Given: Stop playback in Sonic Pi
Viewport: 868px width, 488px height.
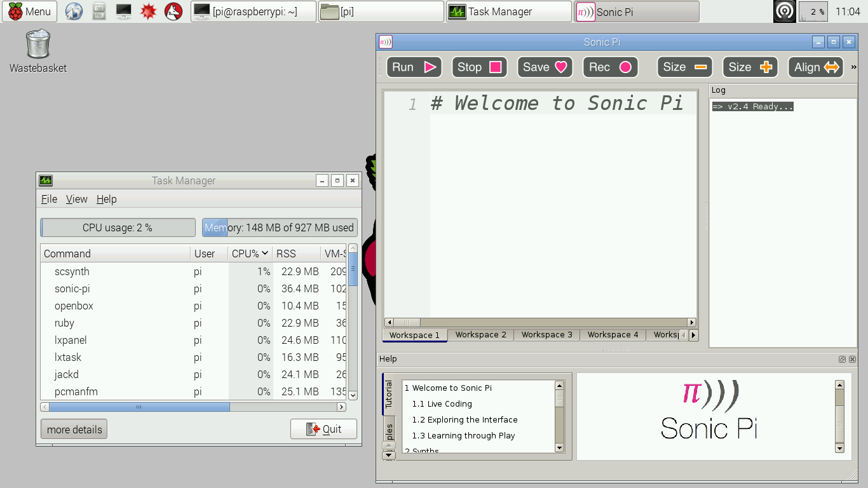Looking at the screenshot, I should (480, 67).
